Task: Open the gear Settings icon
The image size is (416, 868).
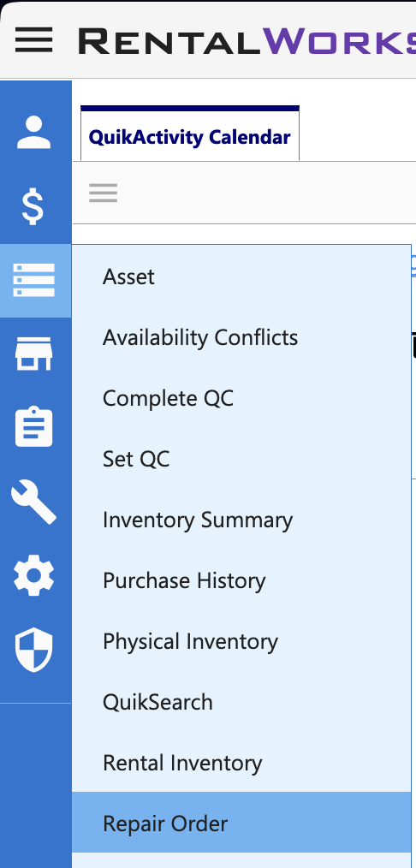Action: 33,575
